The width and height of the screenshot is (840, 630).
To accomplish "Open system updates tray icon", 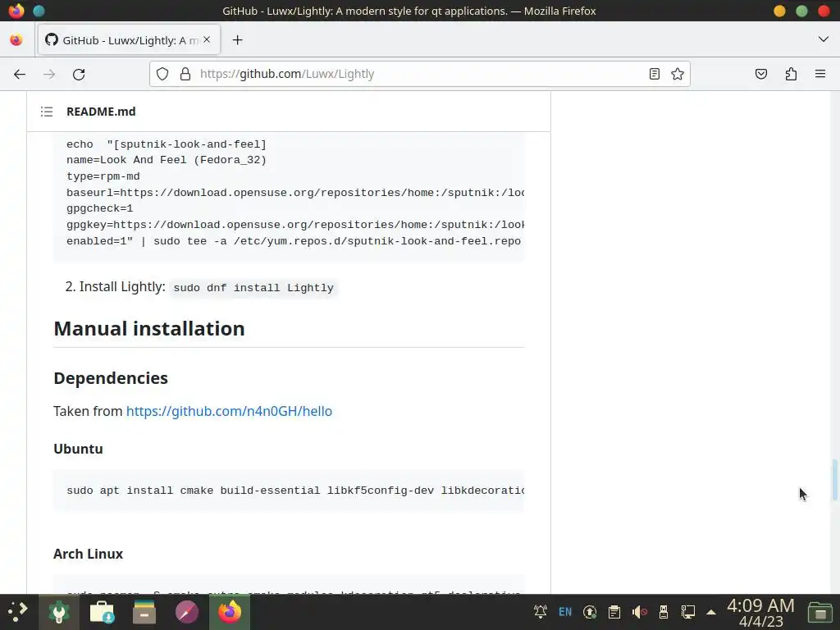I will point(589,611).
